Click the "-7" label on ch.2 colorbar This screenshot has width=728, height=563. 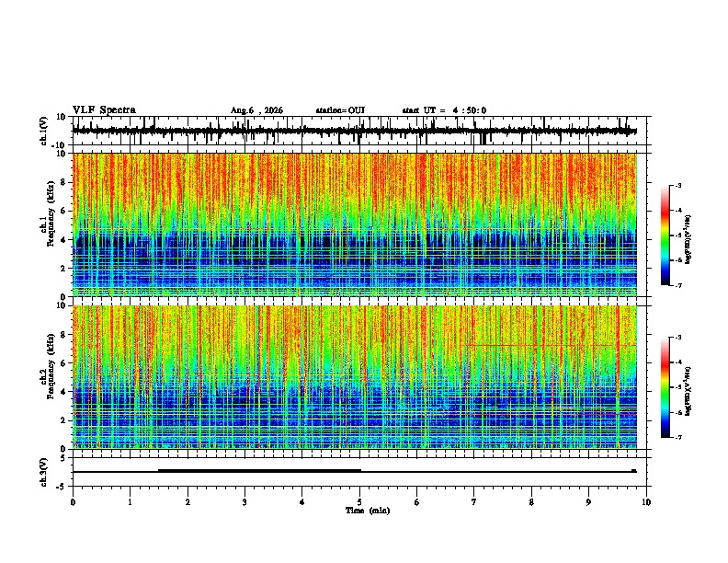(678, 438)
